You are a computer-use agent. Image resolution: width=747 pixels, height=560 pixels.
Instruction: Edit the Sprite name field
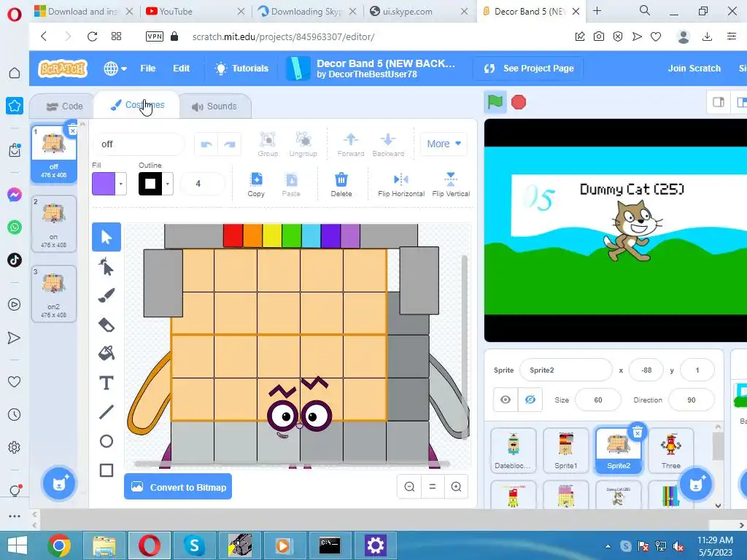tap(565, 370)
